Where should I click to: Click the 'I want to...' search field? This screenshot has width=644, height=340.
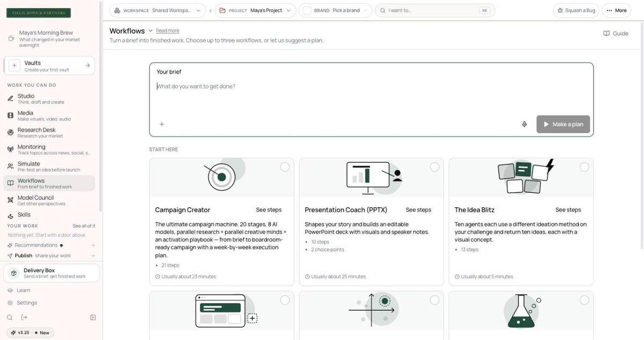click(x=434, y=10)
